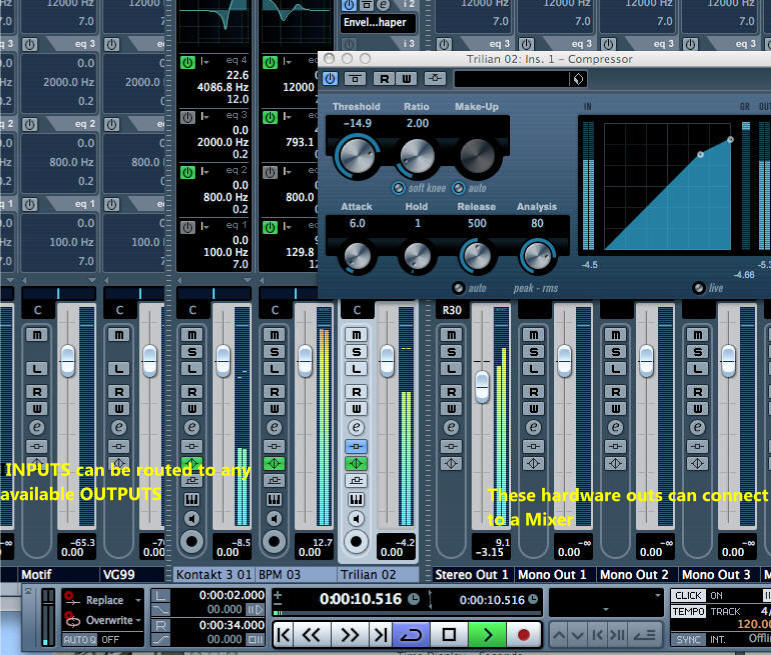Mute the Mono Out 3 channel
This screenshot has height=655, width=771.
click(x=698, y=335)
